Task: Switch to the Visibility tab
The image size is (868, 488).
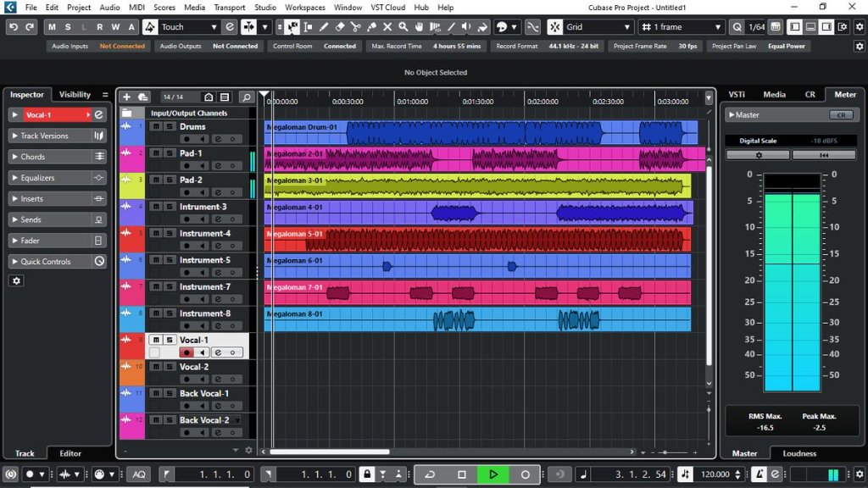Action: tap(75, 95)
